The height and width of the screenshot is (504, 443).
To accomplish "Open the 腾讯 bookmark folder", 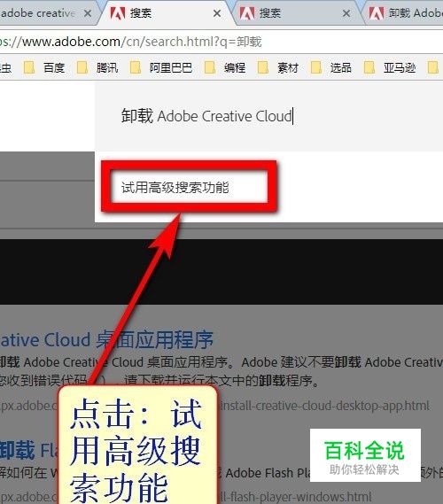I will pos(97,68).
